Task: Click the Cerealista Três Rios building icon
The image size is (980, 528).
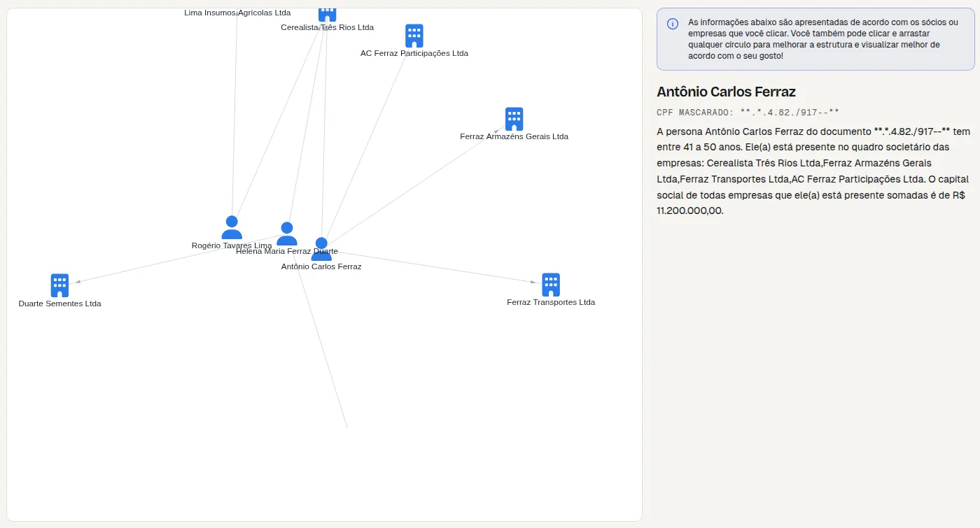Action: 328,15
